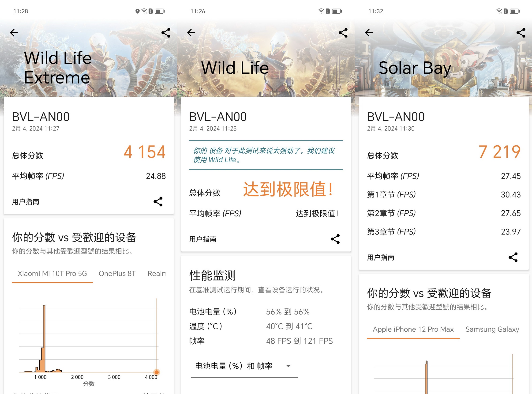This screenshot has width=532, height=394.
Task: Open 用户指南 in Solar Bay card
Action: (x=381, y=258)
